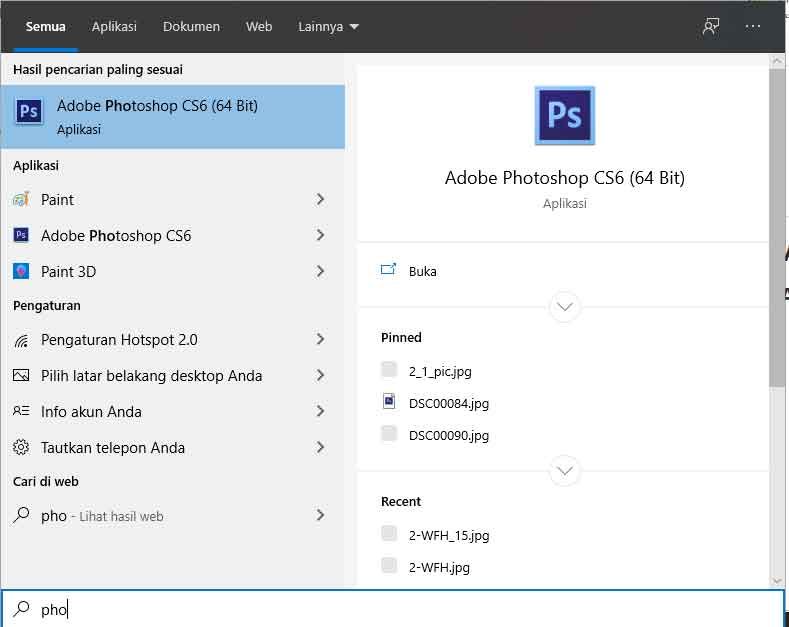789x627 pixels.
Task: Switch to the Dokumen tab
Action: click(191, 27)
